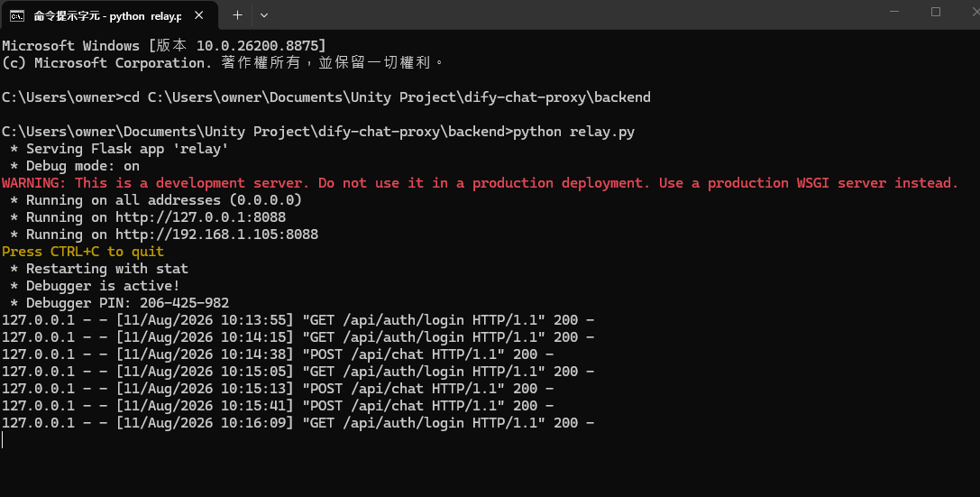Close the python relay.py tab
The height and width of the screenshot is (497, 980).
pos(198,15)
